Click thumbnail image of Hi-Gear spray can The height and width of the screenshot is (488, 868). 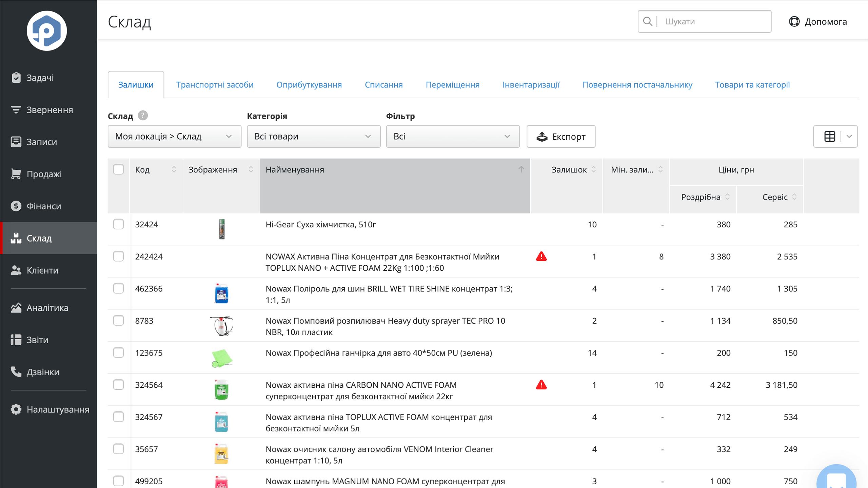point(222,229)
